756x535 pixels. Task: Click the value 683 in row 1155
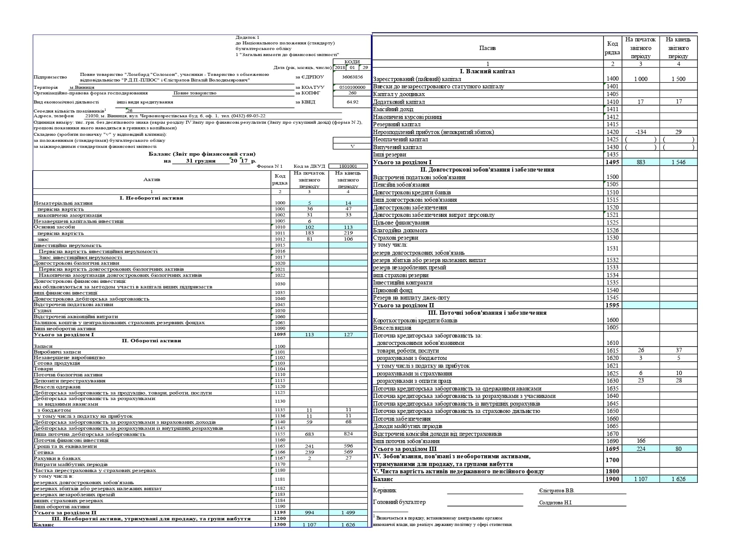point(309,434)
